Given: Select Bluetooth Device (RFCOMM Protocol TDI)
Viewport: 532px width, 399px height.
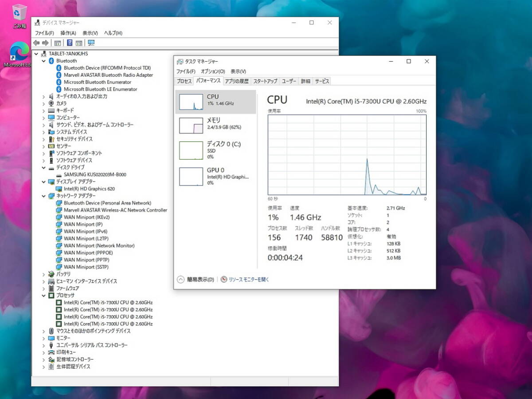Looking at the screenshot, I should pyautogui.click(x=107, y=68).
